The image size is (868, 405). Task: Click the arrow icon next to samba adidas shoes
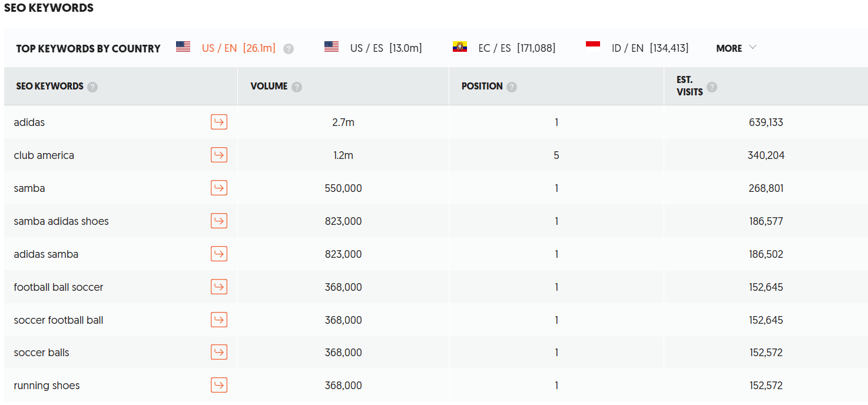click(218, 221)
